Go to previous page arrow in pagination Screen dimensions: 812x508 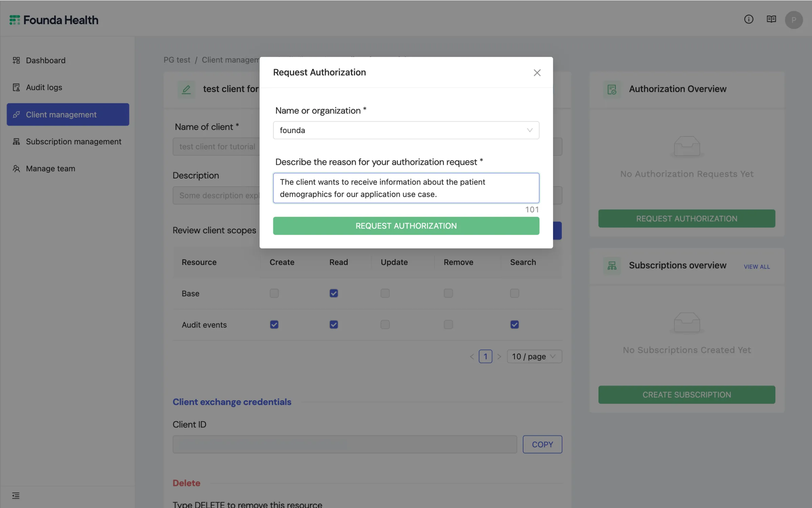coord(472,356)
